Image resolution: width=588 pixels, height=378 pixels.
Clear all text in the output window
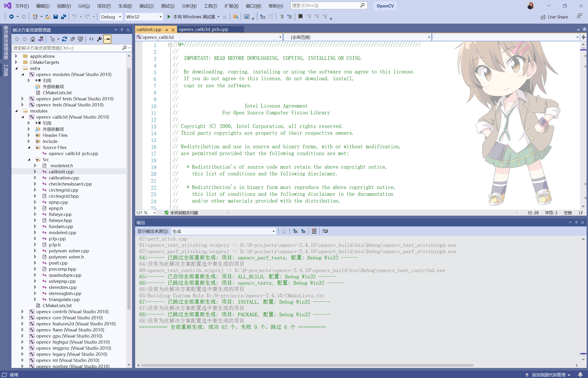point(314,231)
